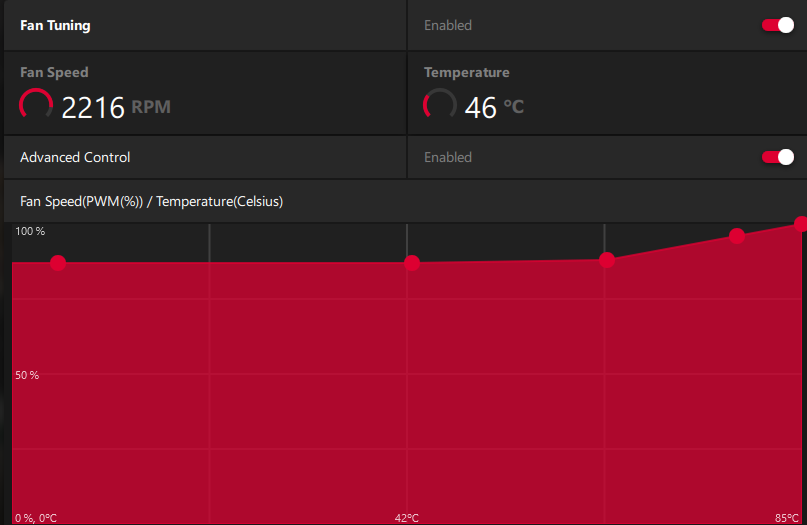Select the rightmost fan curve point at 100%
This screenshot has height=525, width=807.
[x=801, y=224]
